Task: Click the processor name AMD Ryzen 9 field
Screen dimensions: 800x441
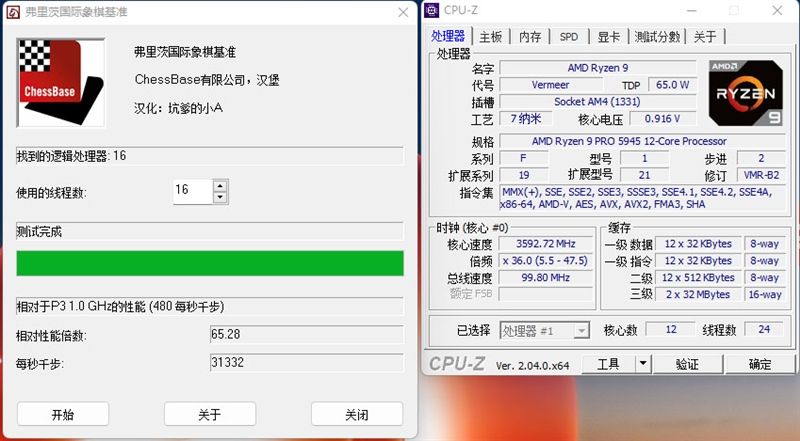Action: pyautogui.click(x=597, y=68)
